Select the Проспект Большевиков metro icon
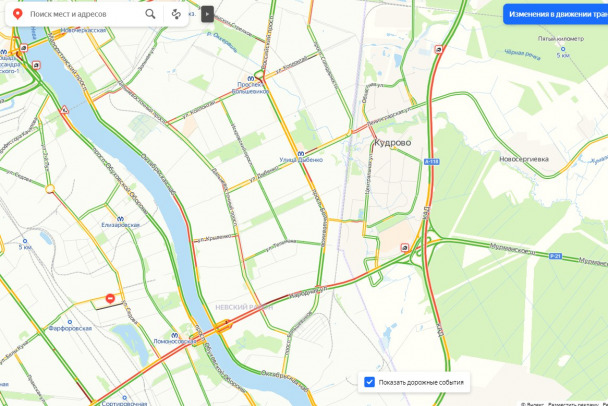 coord(250,78)
